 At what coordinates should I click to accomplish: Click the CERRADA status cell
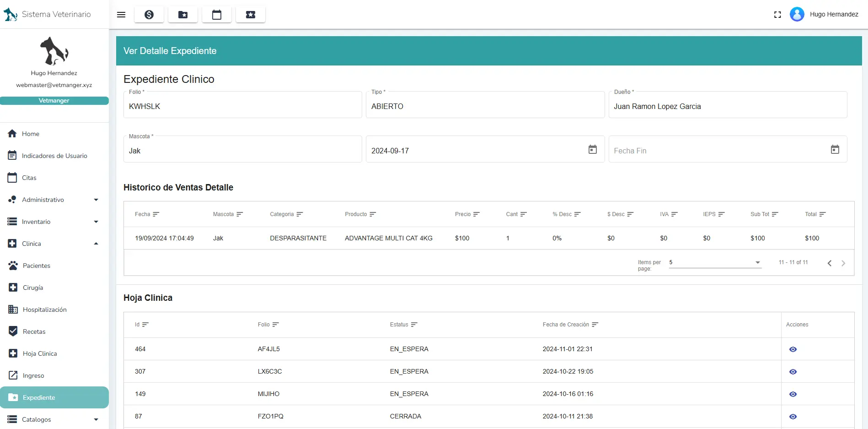pos(406,416)
